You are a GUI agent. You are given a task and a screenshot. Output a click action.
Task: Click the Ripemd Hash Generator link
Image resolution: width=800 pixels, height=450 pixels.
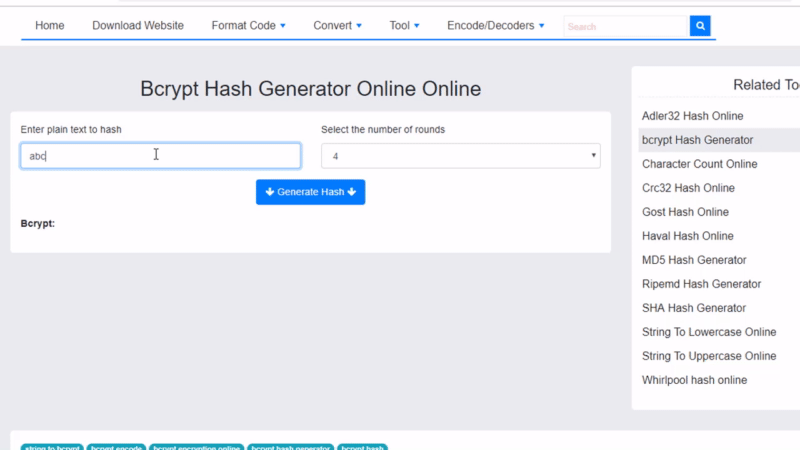pyautogui.click(x=701, y=284)
